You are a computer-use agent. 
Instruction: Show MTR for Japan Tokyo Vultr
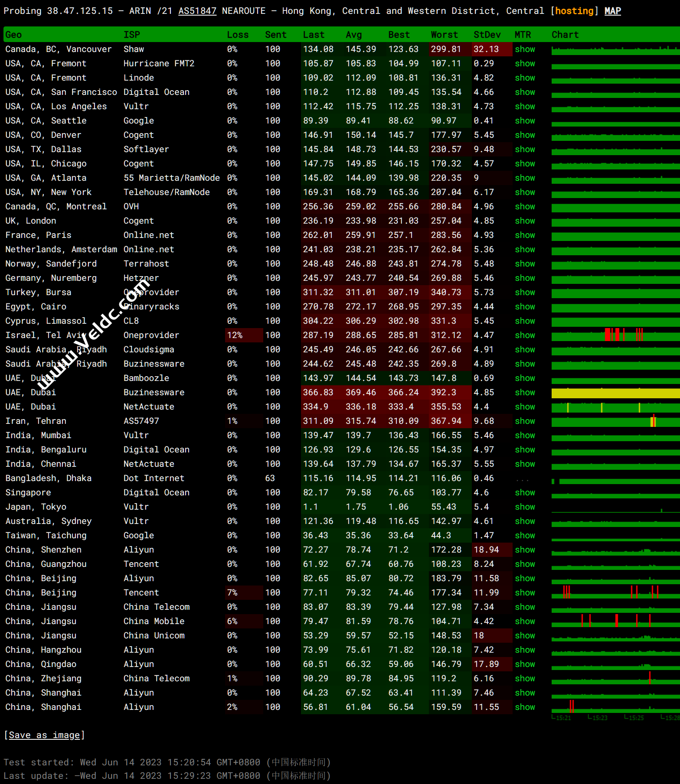pyautogui.click(x=525, y=507)
